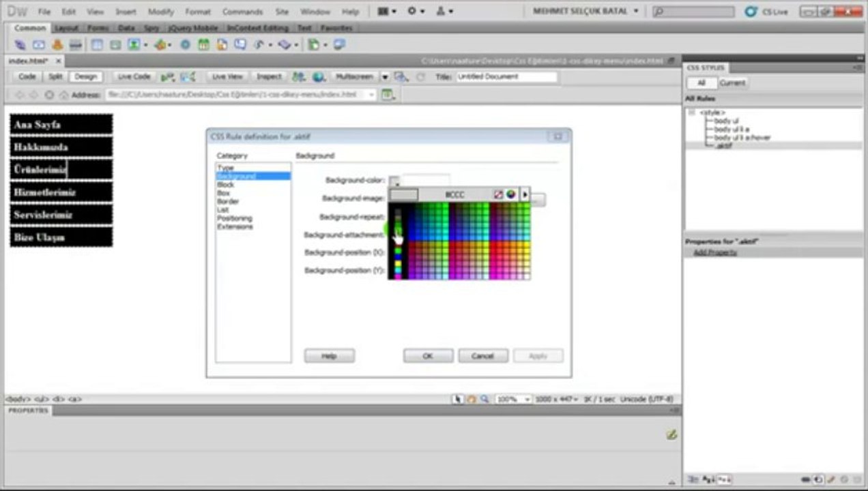Click the Email Link icon in Insert bar
The image size is (868, 491).
[39, 45]
